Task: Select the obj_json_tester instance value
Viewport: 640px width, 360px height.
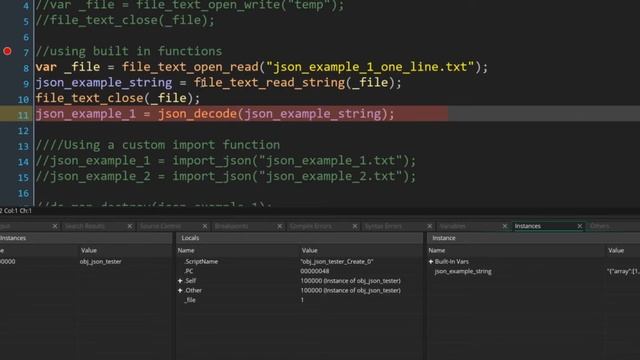Action: tap(101, 262)
